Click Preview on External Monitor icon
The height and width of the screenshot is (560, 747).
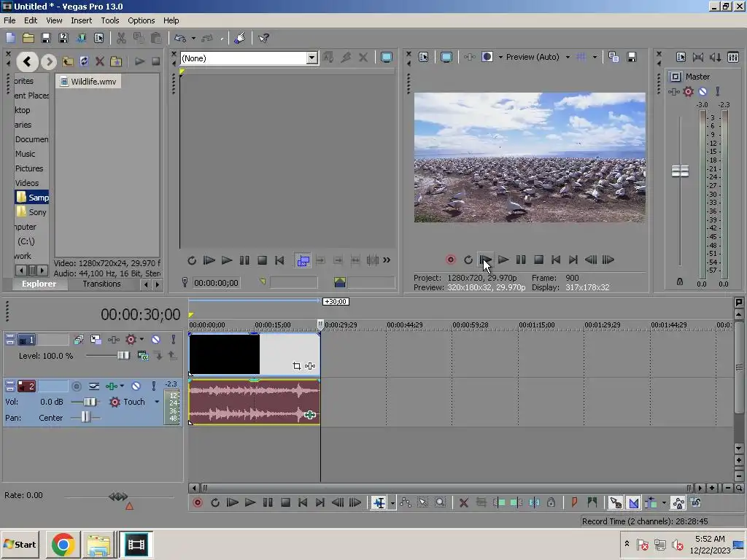[446, 57]
